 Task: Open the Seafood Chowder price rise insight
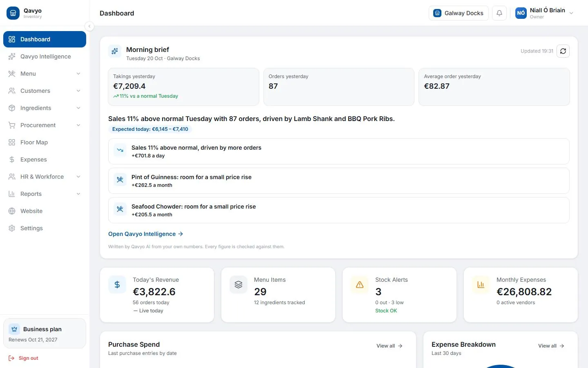coord(339,210)
